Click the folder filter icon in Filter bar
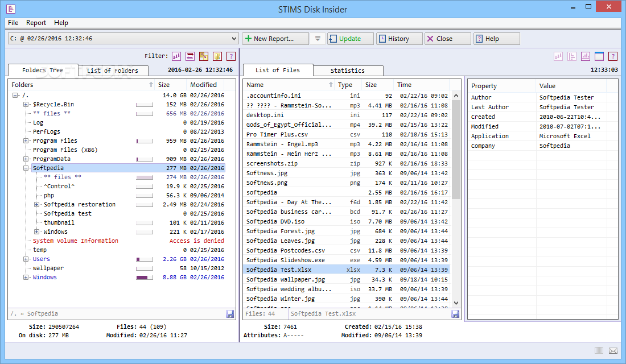 [x=217, y=56]
